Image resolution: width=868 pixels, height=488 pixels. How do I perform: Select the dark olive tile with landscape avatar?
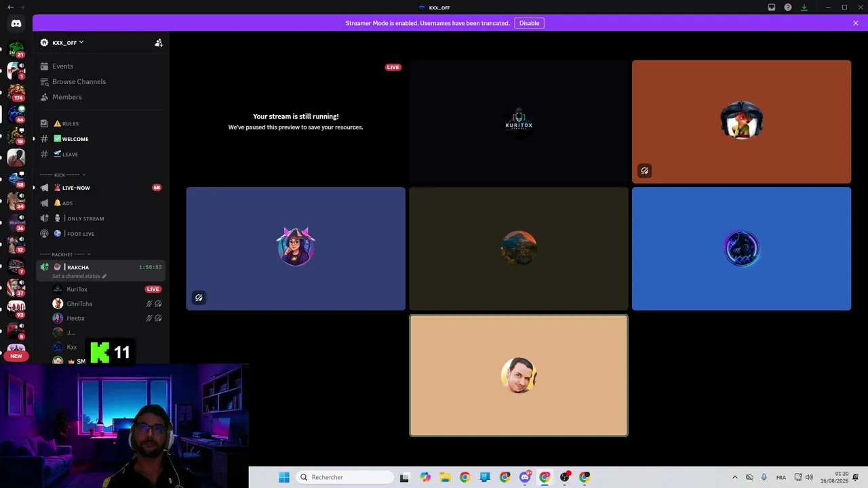tap(519, 249)
